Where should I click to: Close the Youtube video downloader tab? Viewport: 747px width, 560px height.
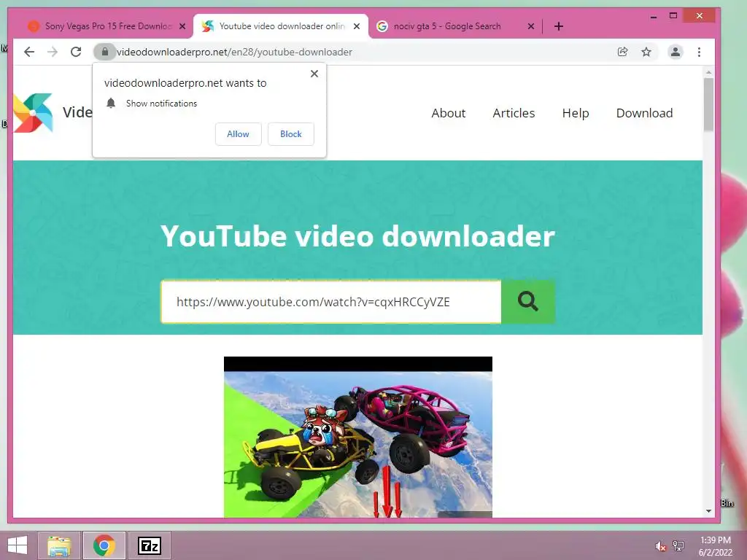tap(357, 26)
